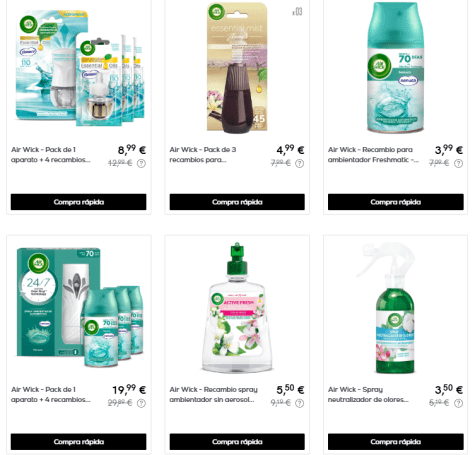This screenshot has width=475, height=455.
Task: Open the essential oils plug-in pack image
Action: point(80,68)
